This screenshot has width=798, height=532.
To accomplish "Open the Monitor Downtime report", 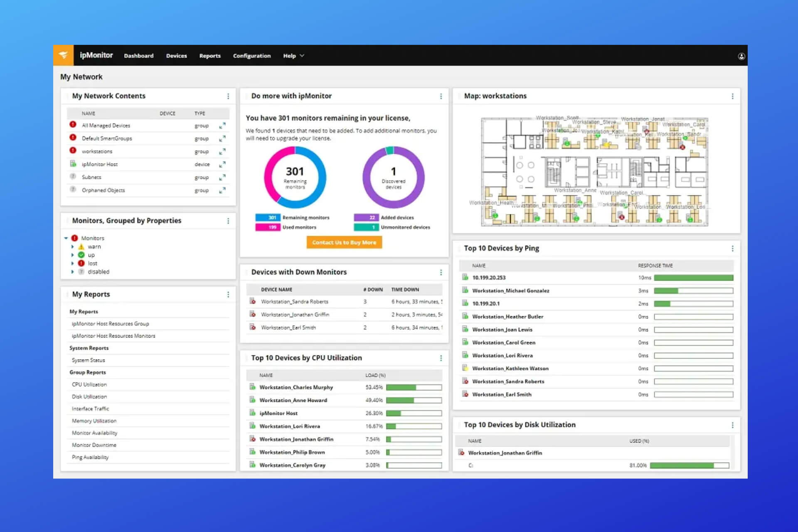I will pyautogui.click(x=94, y=445).
